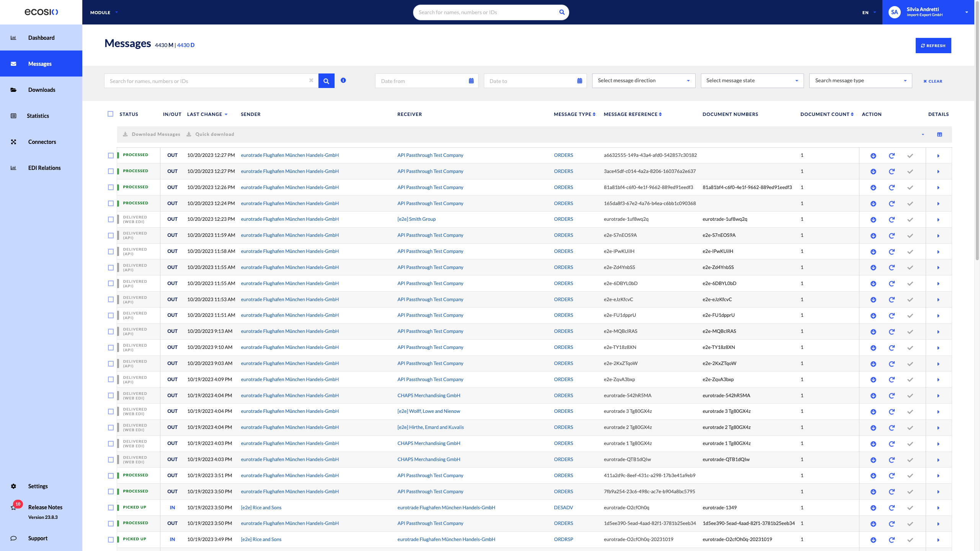
Task: Expand the EN language selector
Action: point(867,12)
